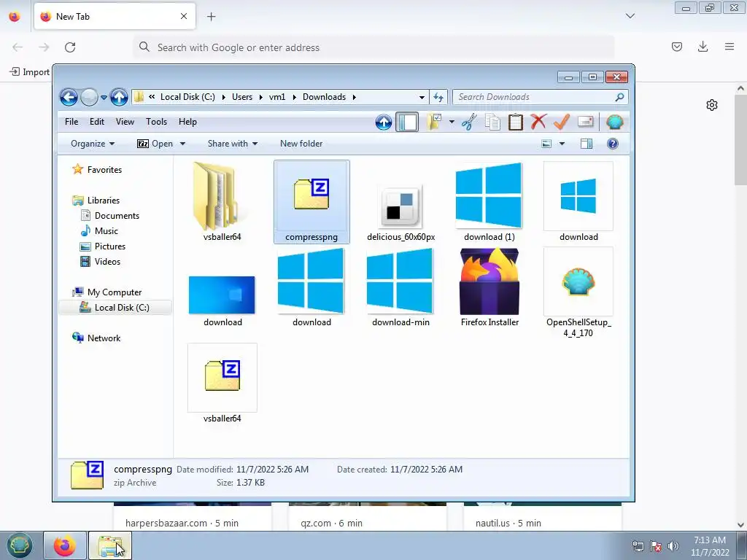Open Classic Explorer shell settings icon
This screenshot has width=747, height=560.
click(x=614, y=122)
